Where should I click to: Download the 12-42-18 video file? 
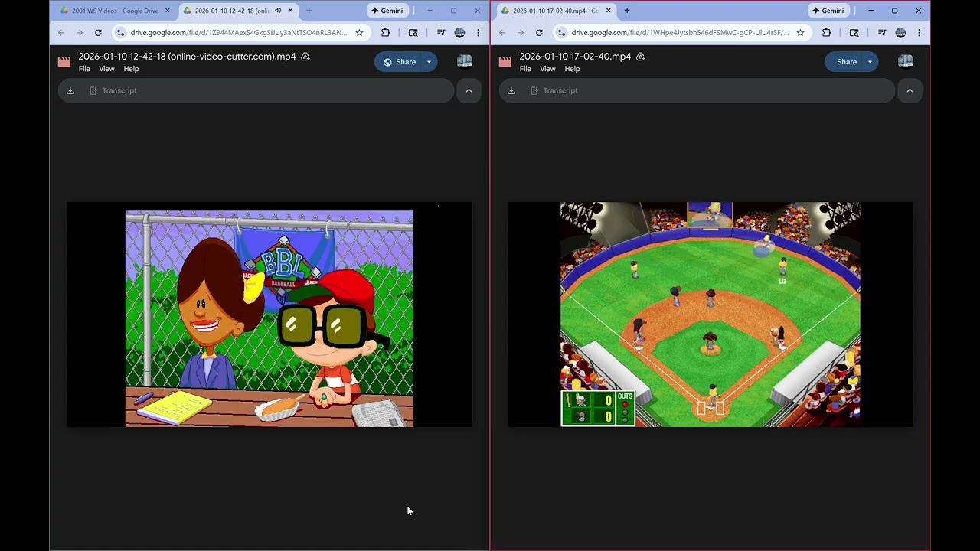(x=70, y=90)
